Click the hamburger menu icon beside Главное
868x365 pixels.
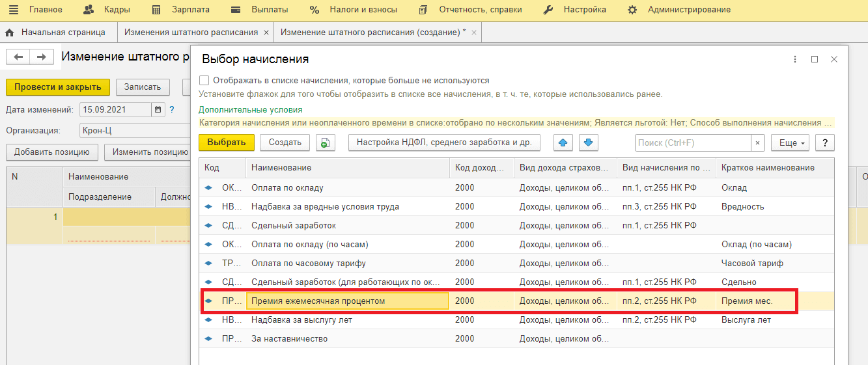point(14,10)
